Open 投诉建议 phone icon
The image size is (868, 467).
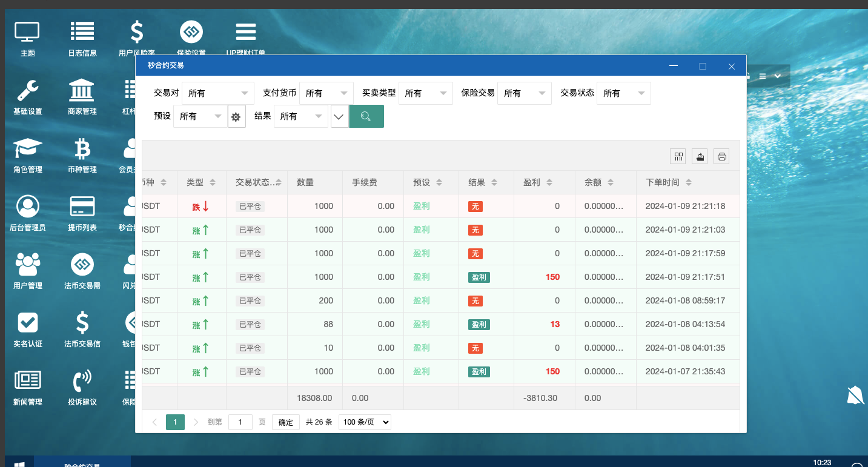pyautogui.click(x=82, y=384)
